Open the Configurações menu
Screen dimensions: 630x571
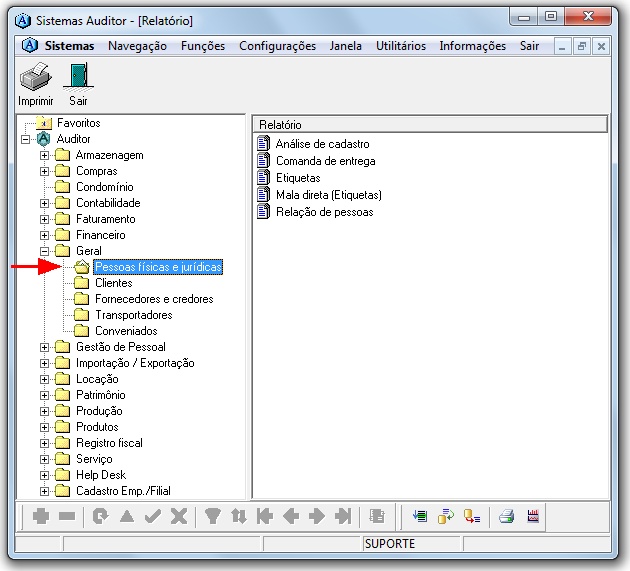pyautogui.click(x=278, y=46)
